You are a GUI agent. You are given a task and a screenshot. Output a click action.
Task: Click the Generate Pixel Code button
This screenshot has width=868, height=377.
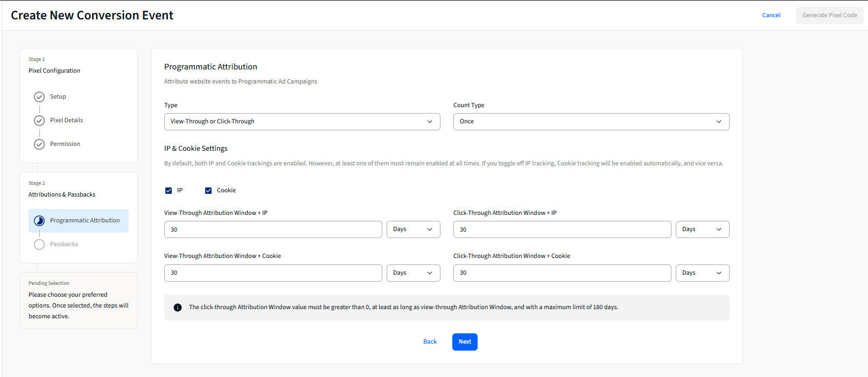830,15
